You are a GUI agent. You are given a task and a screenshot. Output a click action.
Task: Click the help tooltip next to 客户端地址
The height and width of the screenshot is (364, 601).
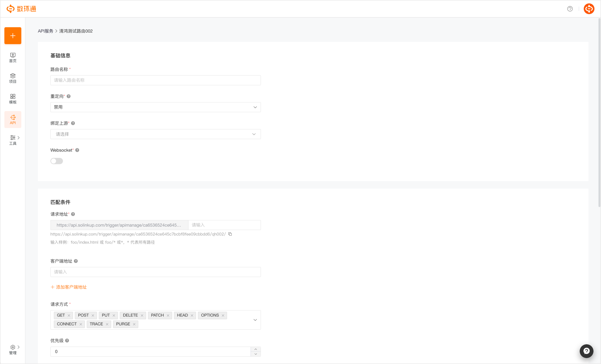(x=76, y=261)
